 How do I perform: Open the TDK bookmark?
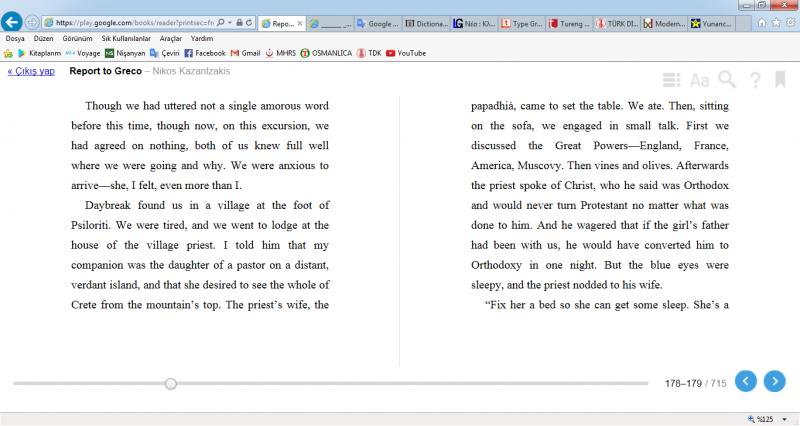369,53
